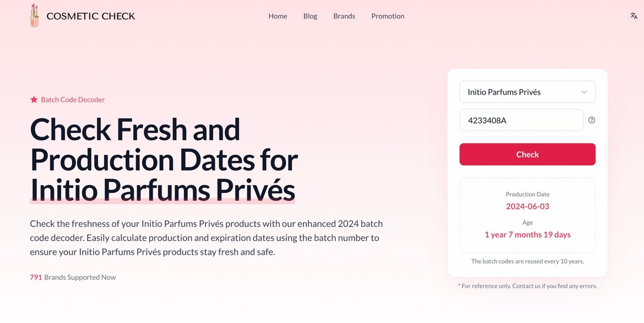Click the star icon beside Batch Code Decoder
The height and width of the screenshot is (323, 644).
(34, 100)
